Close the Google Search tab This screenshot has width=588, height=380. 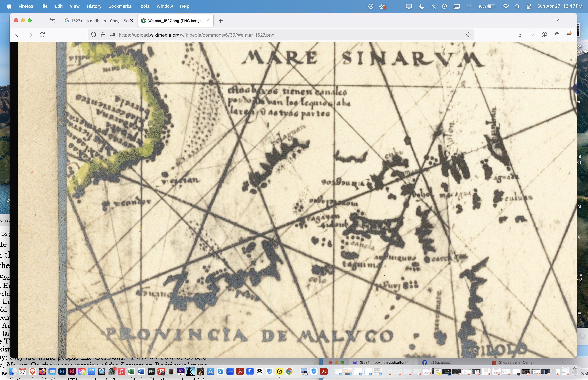(x=132, y=20)
